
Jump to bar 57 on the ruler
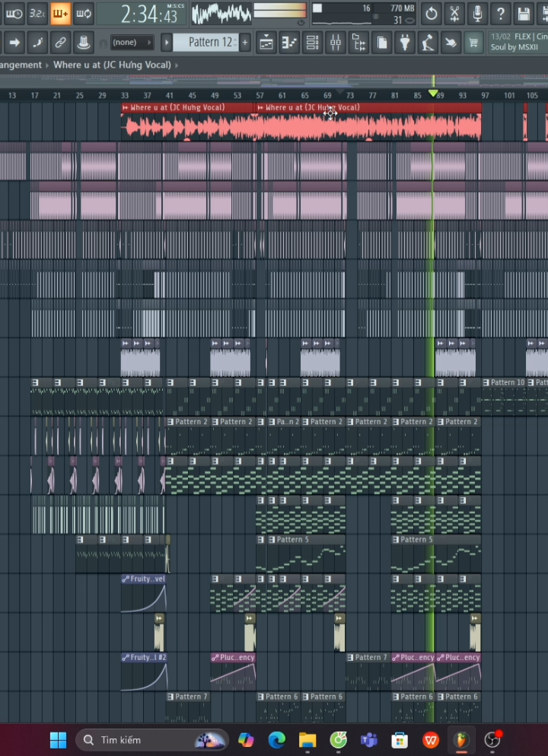(x=260, y=95)
